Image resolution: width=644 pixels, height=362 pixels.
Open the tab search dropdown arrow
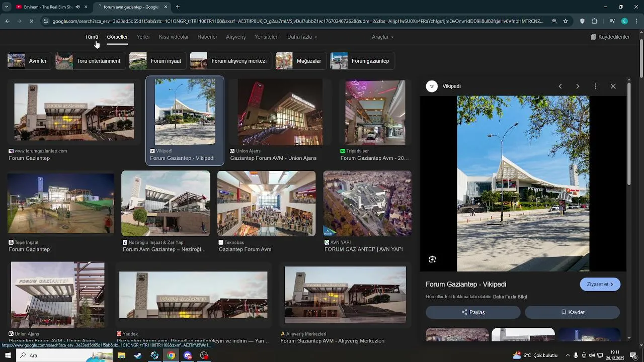(x=6, y=7)
